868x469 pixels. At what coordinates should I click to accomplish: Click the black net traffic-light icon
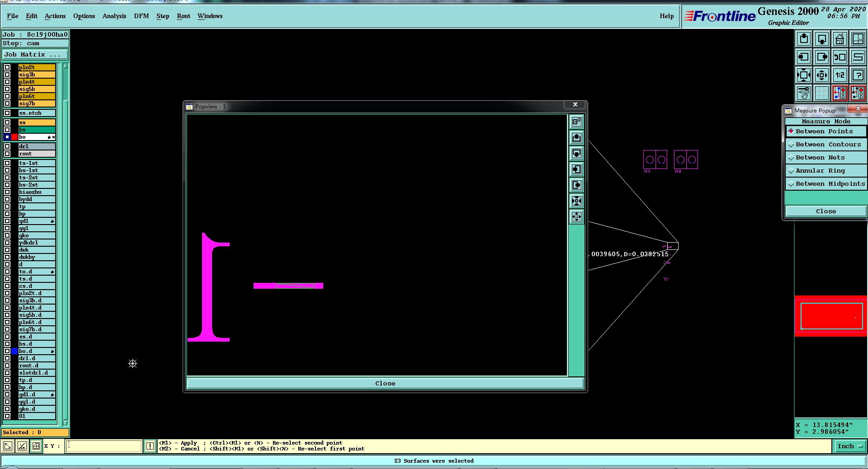[x=858, y=93]
